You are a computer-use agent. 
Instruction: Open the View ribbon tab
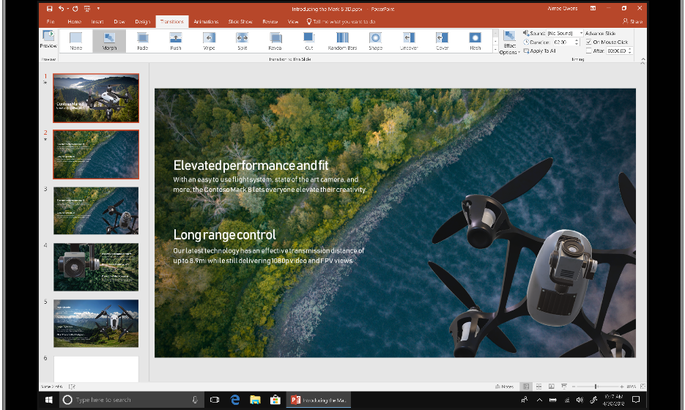coord(293,21)
